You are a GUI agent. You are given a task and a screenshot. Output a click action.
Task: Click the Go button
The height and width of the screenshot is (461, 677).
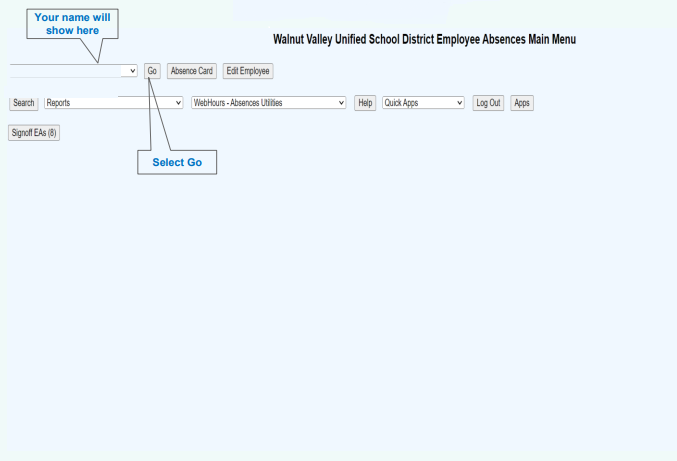coord(152,71)
